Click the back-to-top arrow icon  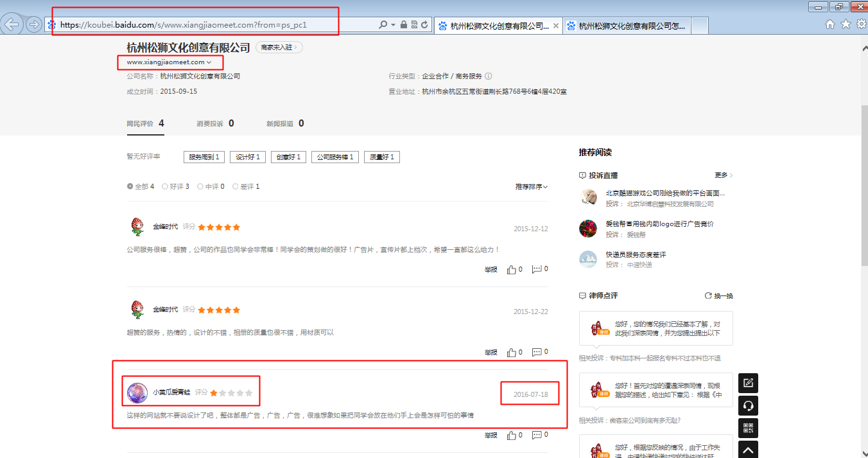748,449
